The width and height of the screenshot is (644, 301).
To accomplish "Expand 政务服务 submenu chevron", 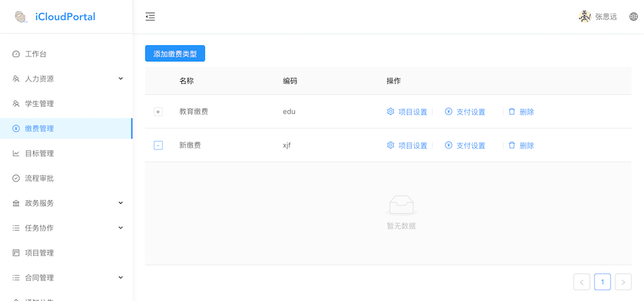I will click(x=121, y=203).
